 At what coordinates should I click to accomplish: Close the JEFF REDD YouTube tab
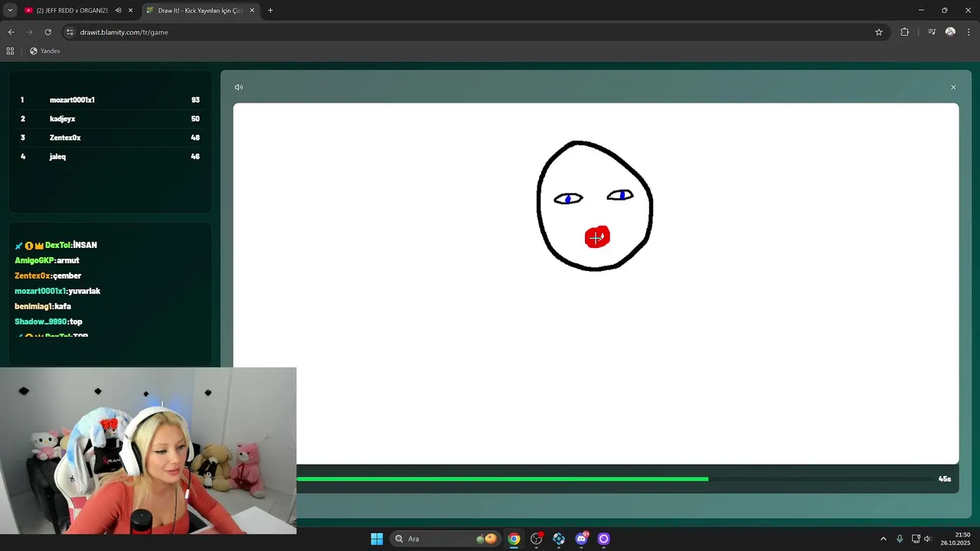pos(131,11)
